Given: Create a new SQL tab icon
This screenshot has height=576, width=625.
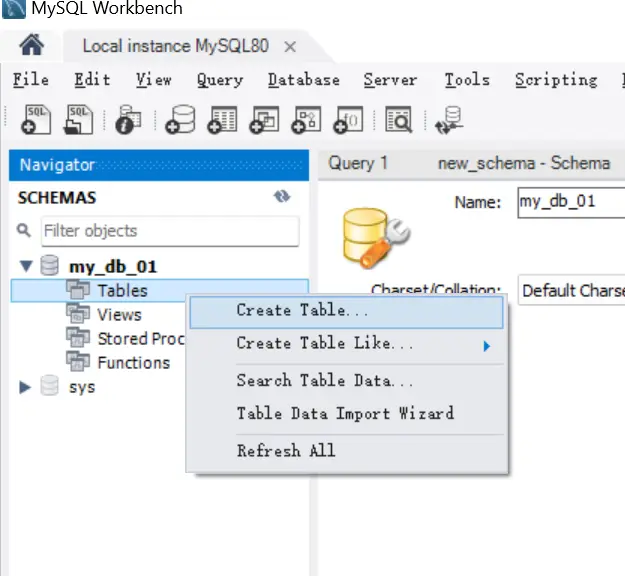Looking at the screenshot, I should (x=36, y=120).
